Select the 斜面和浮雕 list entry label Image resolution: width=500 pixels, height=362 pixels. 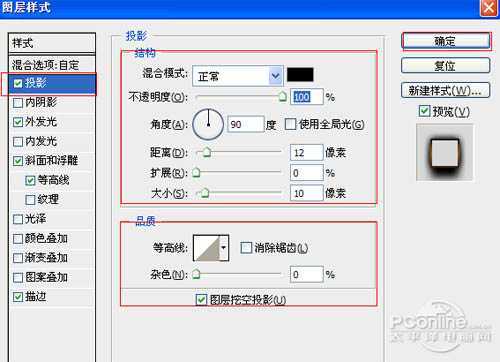pyautogui.click(x=52, y=161)
